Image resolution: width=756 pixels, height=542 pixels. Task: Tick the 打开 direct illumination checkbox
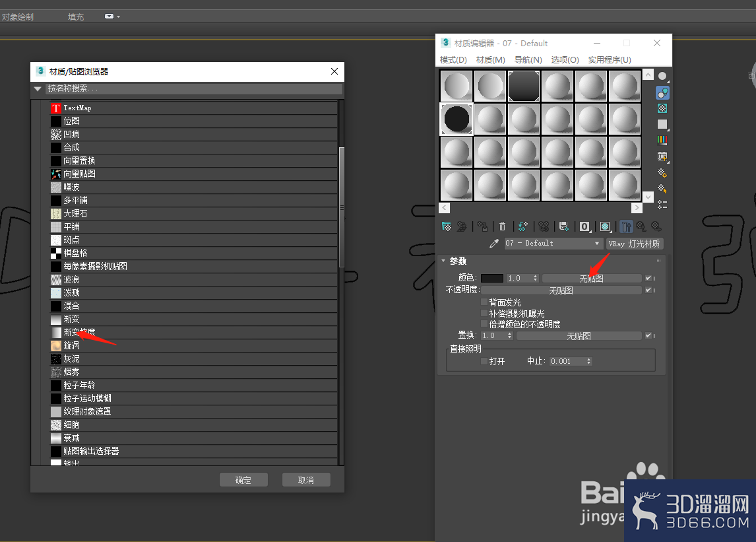point(484,361)
